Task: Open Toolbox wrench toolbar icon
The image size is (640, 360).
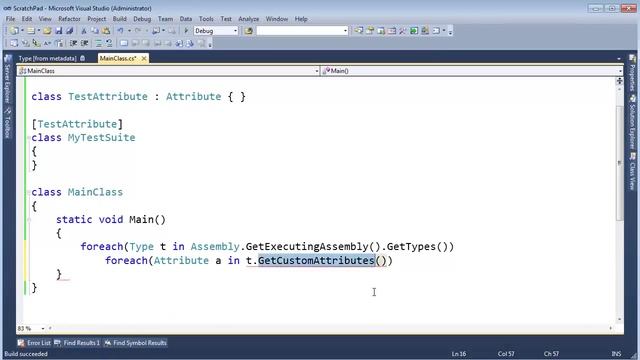Action: pyautogui.click(x=403, y=31)
